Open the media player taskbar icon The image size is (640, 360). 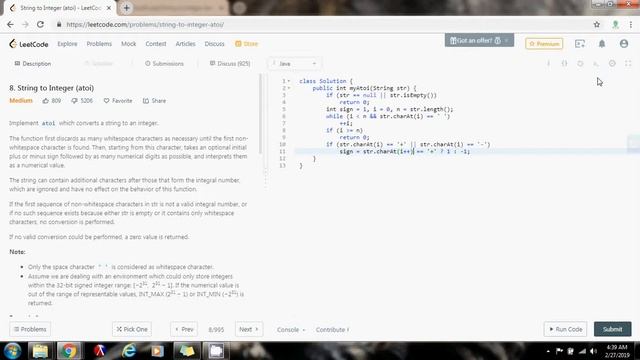point(158,351)
